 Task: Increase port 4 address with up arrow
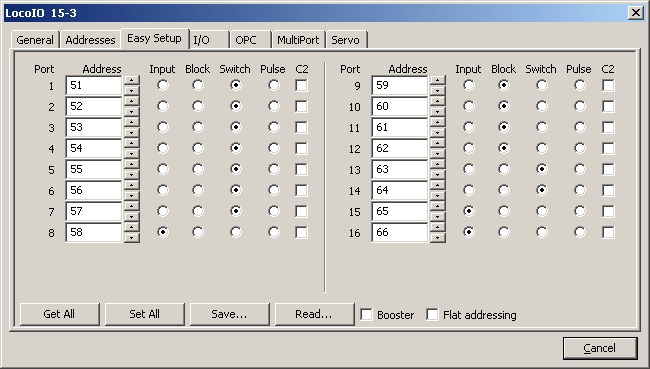131,143
